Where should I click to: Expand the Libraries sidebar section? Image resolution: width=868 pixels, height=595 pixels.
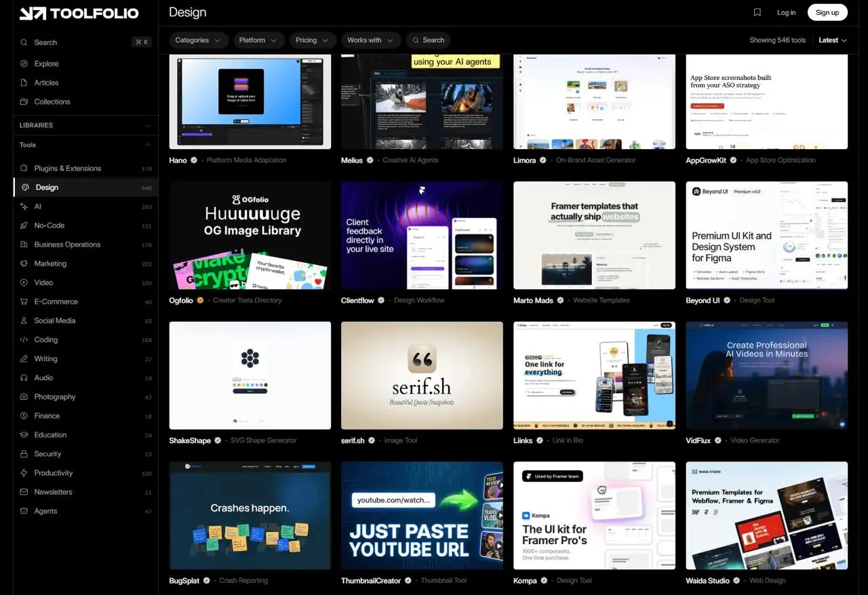pos(85,125)
